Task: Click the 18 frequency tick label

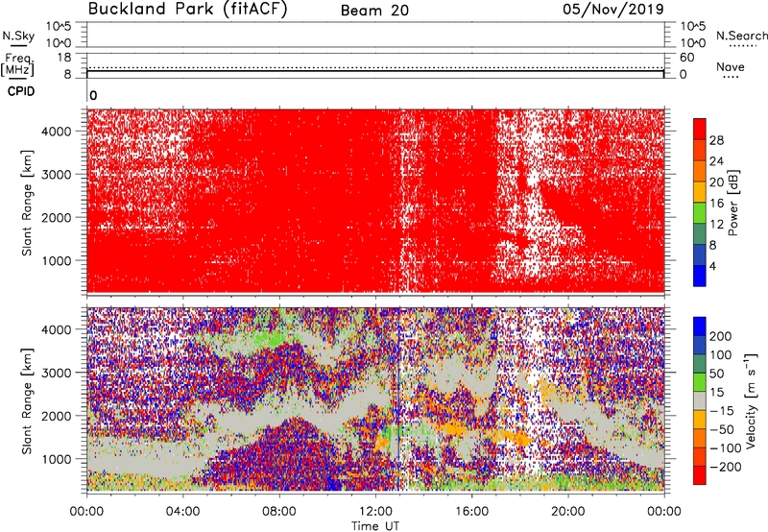Action: (64, 58)
